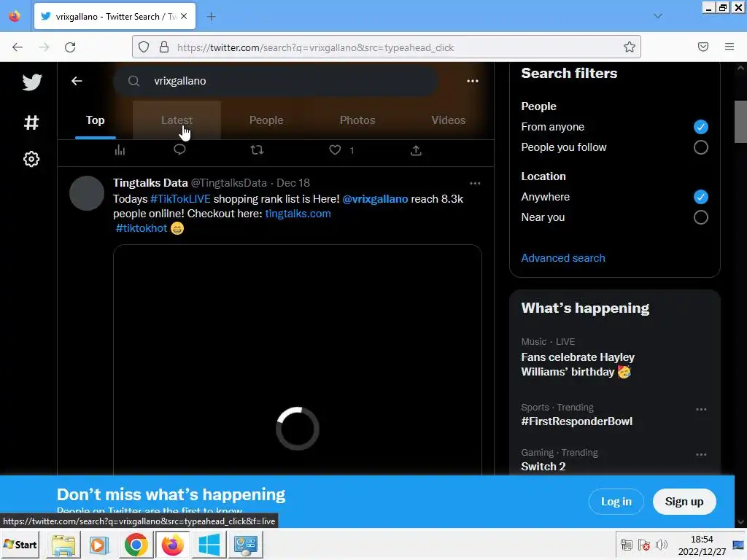Select From anyone radio option
Viewport: 747px width, 560px height.
pos(701,127)
